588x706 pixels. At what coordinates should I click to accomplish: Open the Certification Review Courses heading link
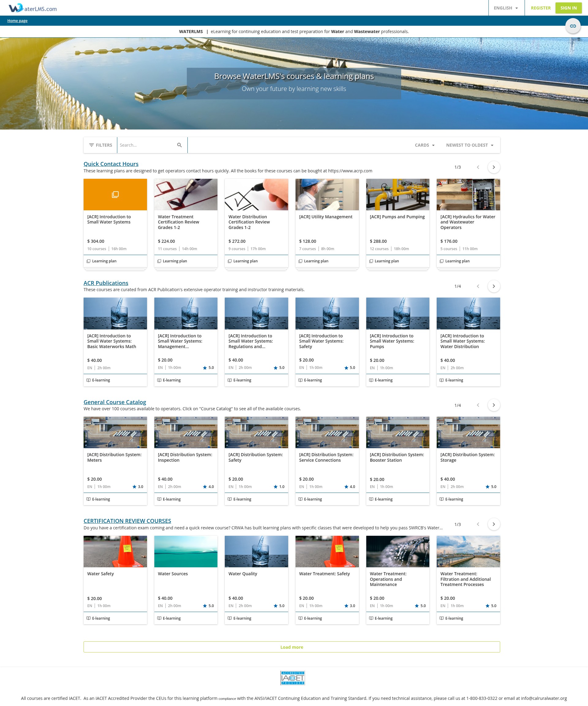point(127,520)
